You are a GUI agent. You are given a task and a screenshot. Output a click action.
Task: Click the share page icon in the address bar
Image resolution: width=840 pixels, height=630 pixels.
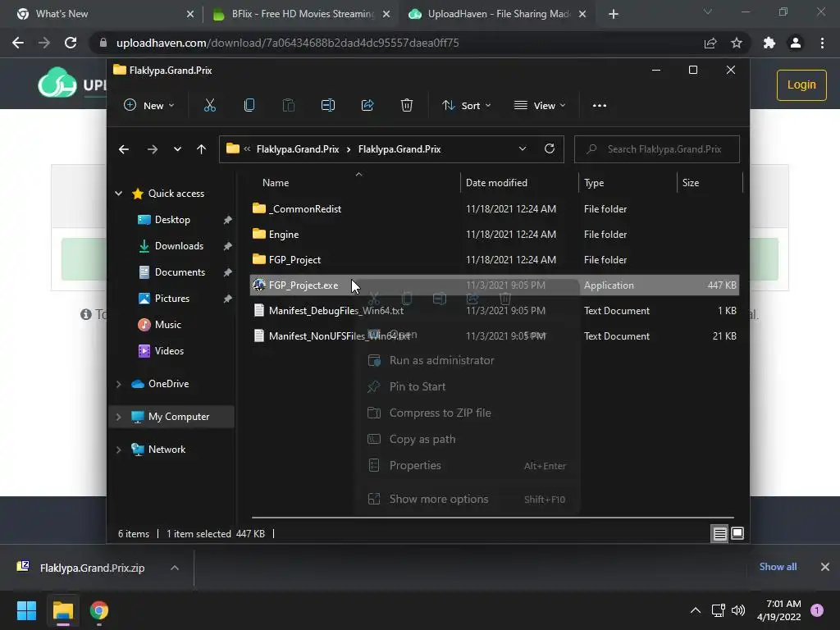tap(710, 43)
